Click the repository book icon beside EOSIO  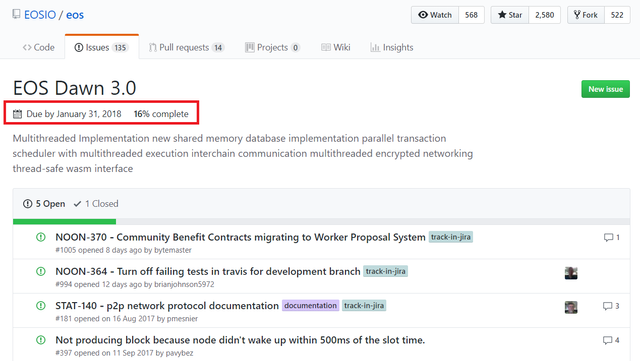click(16, 14)
